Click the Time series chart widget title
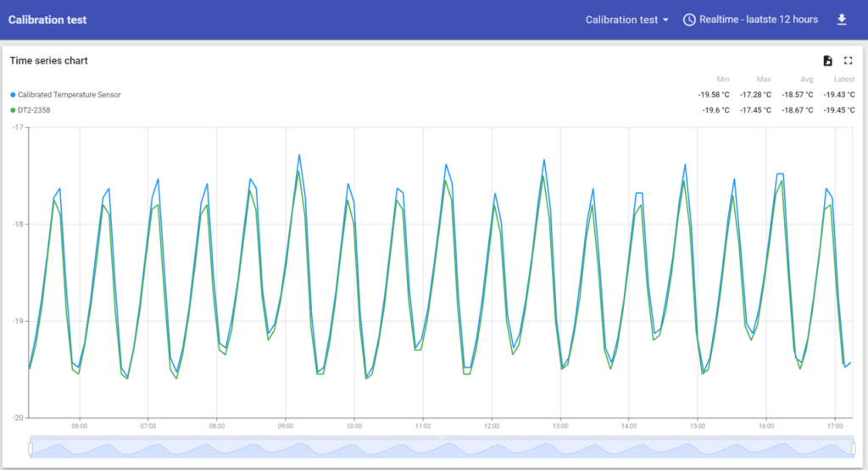868x470 pixels. click(x=48, y=61)
